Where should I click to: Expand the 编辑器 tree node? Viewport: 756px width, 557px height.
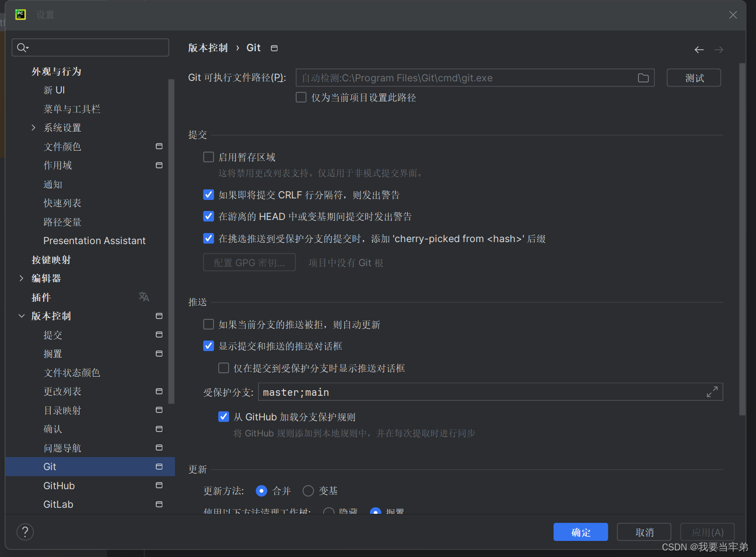click(x=21, y=278)
